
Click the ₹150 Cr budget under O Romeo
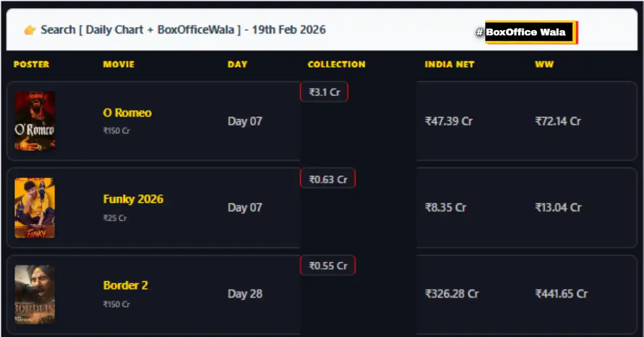coord(115,130)
